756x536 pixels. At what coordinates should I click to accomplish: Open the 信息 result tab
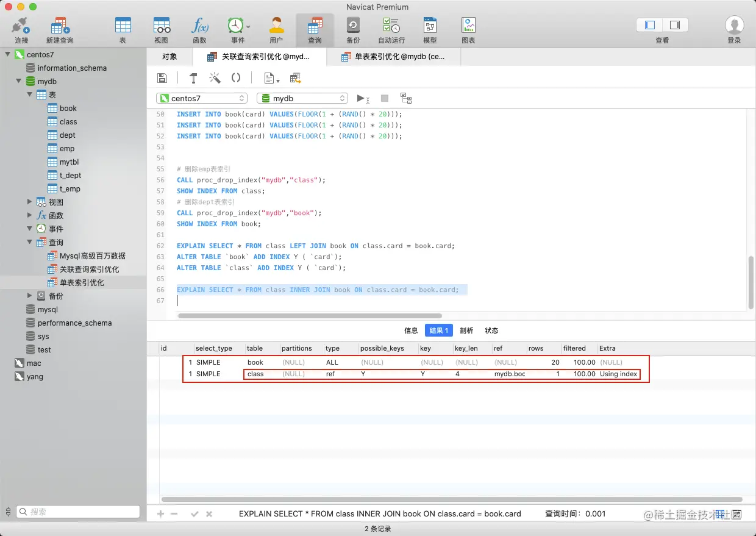(412, 331)
